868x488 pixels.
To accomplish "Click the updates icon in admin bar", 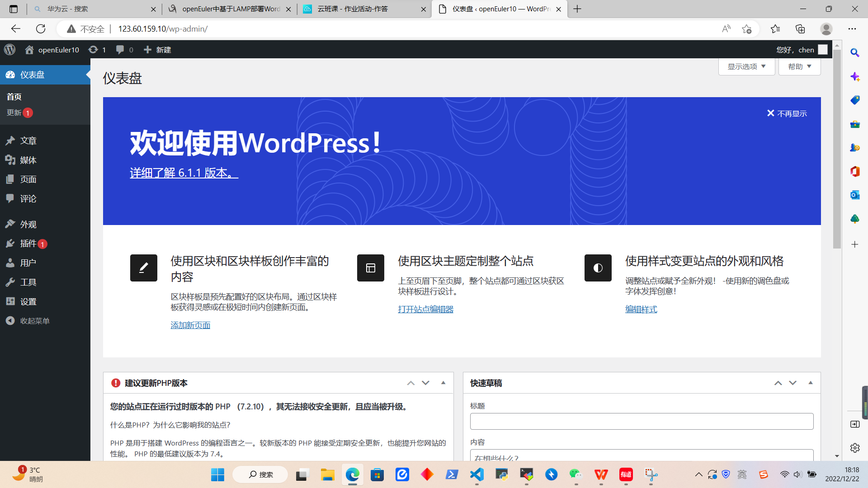I will (x=93, y=50).
